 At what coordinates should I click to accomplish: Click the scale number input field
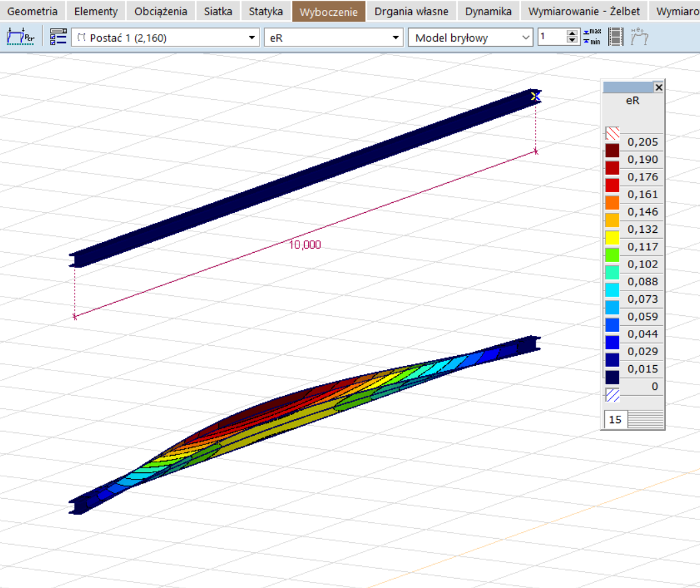pyautogui.click(x=552, y=37)
